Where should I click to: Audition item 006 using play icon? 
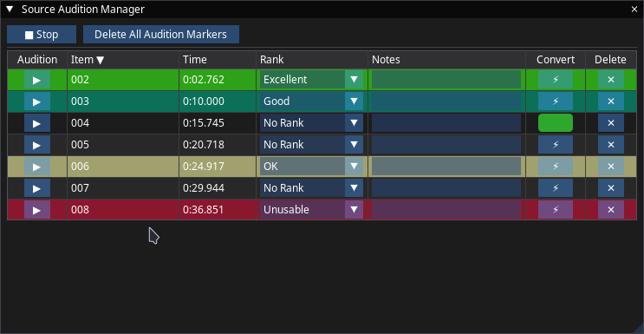coord(37,167)
